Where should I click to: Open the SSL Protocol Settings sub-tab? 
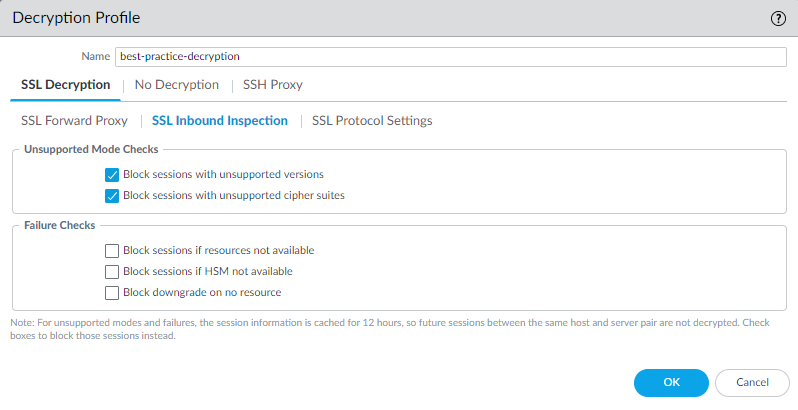372,121
